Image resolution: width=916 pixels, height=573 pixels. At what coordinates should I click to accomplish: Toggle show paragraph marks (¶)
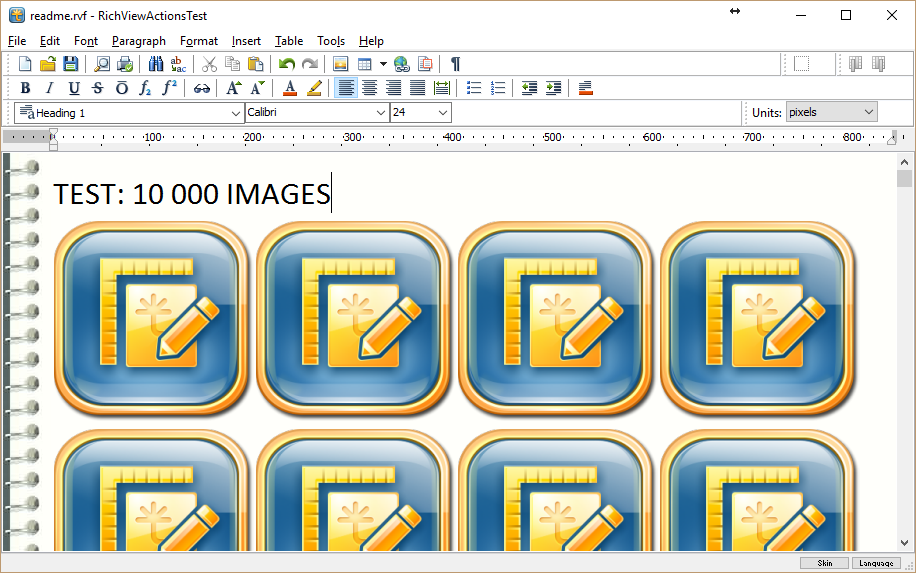coord(455,64)
